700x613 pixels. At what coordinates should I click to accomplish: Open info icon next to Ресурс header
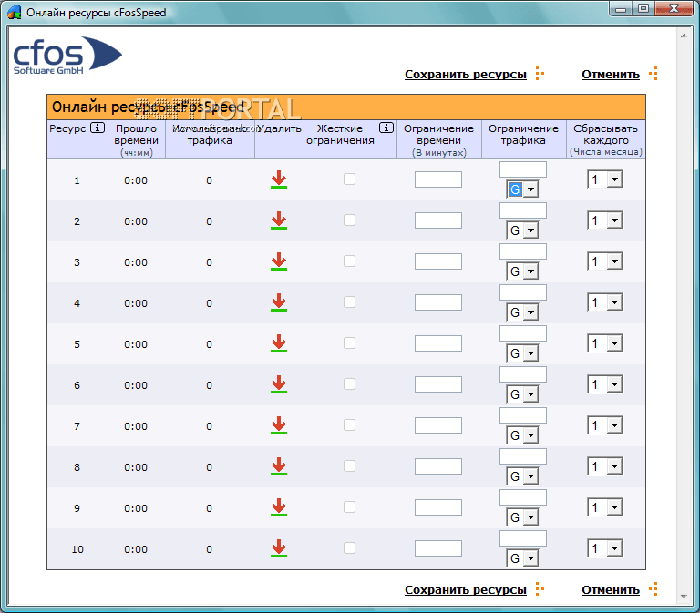pos(98,128)
